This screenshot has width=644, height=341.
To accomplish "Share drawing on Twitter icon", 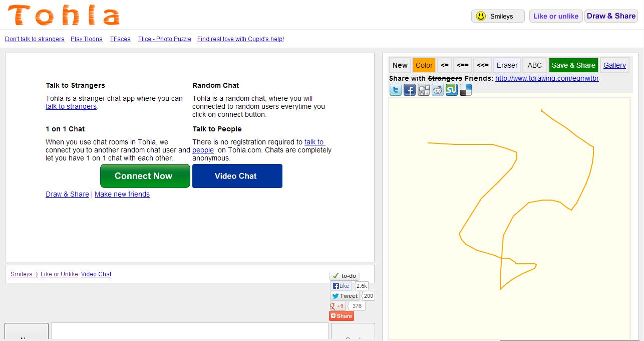I will [396, 90].
